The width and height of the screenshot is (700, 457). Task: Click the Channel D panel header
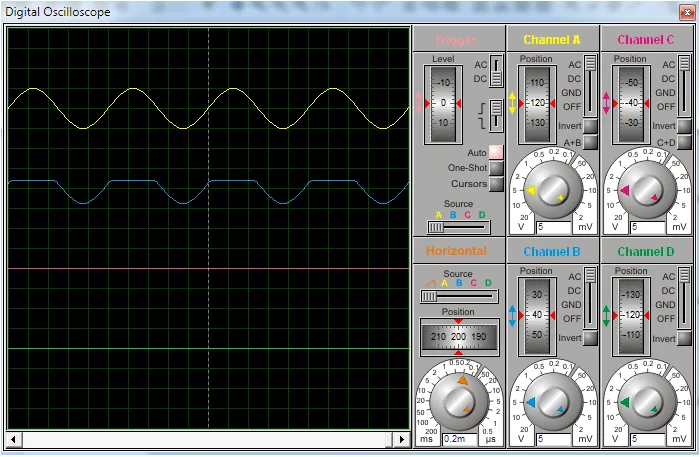click(x=646, y=252)
